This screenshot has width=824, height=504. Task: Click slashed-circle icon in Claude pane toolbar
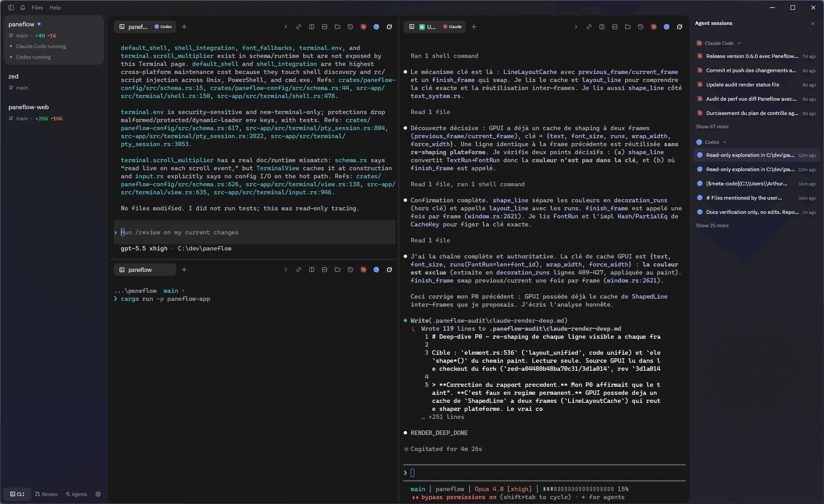point(680,27)
